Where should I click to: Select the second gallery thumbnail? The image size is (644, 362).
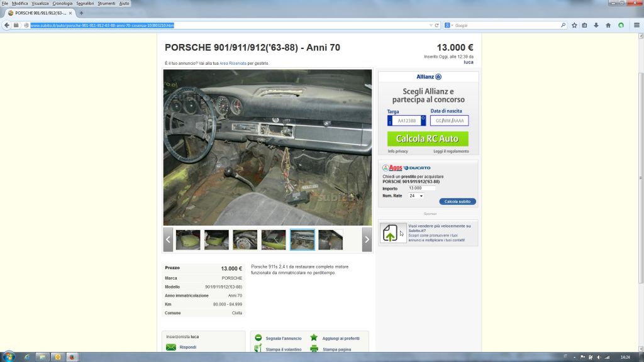pyautogui.click(x=216, y=239)
